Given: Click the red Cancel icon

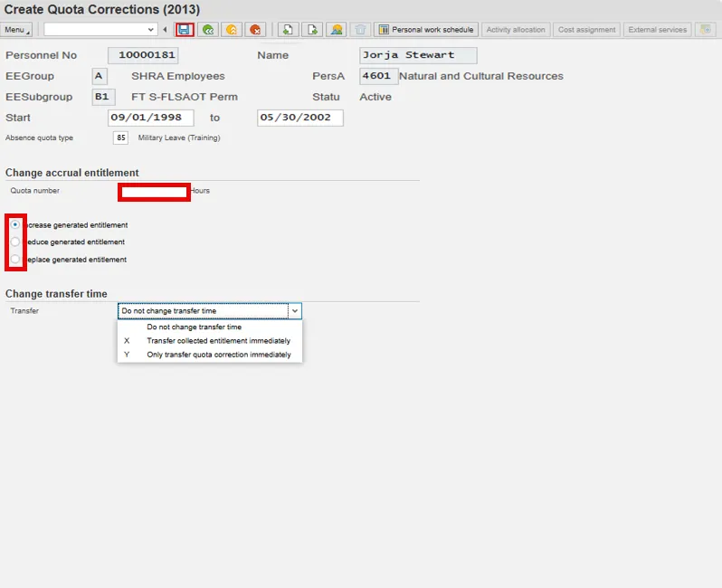Looking at the screenshot, I should (255, 30).
